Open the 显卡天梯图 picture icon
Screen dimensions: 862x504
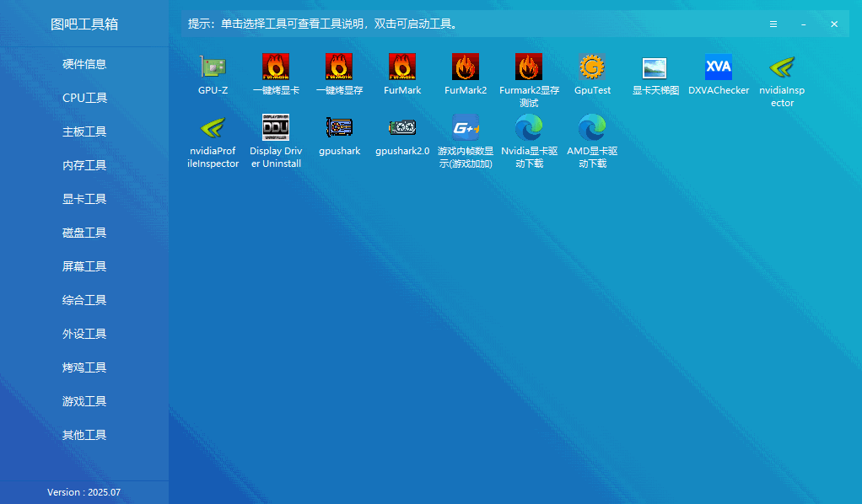[655, 67]
